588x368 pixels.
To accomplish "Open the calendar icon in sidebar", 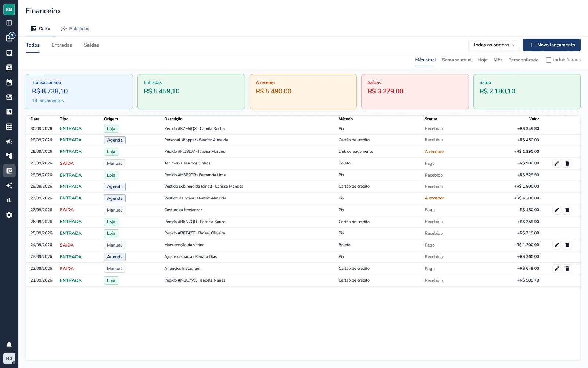I will pyautogui.click(x=9, y=82).
